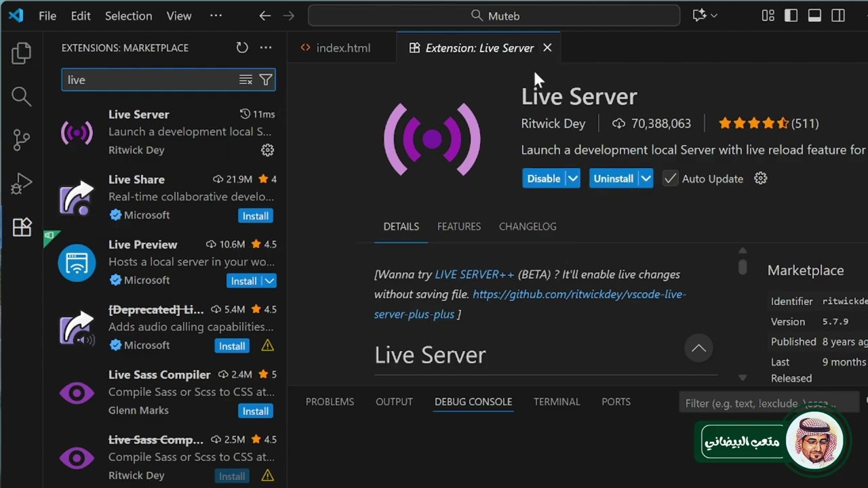This screenshot has height=488, width=868.
Task: Open the TERMINAL panel tab
Action: (557, 402)
